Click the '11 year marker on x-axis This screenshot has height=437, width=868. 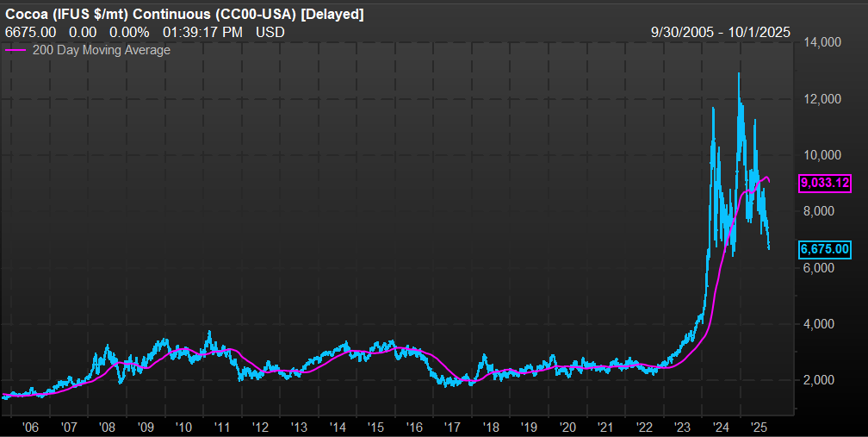(222, 427)
